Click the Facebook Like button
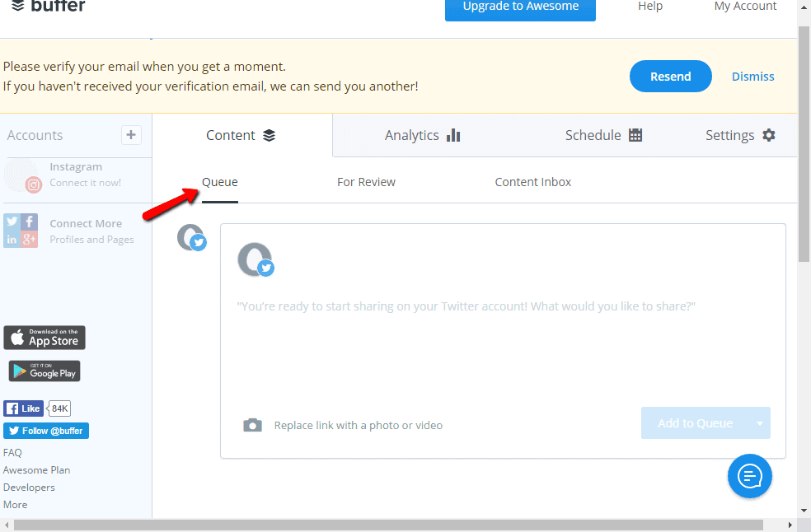811x532 pixels. (23, 408)
